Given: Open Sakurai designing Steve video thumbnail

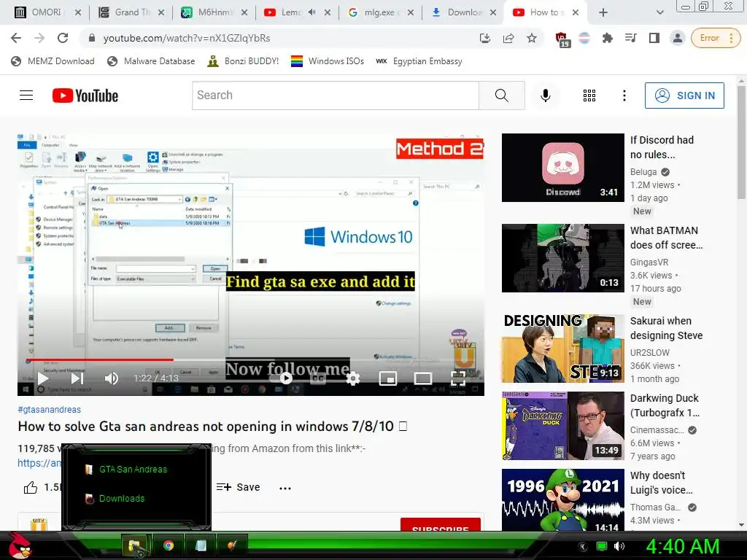Looking at the screenshot, I should click(x=562, y=349).
